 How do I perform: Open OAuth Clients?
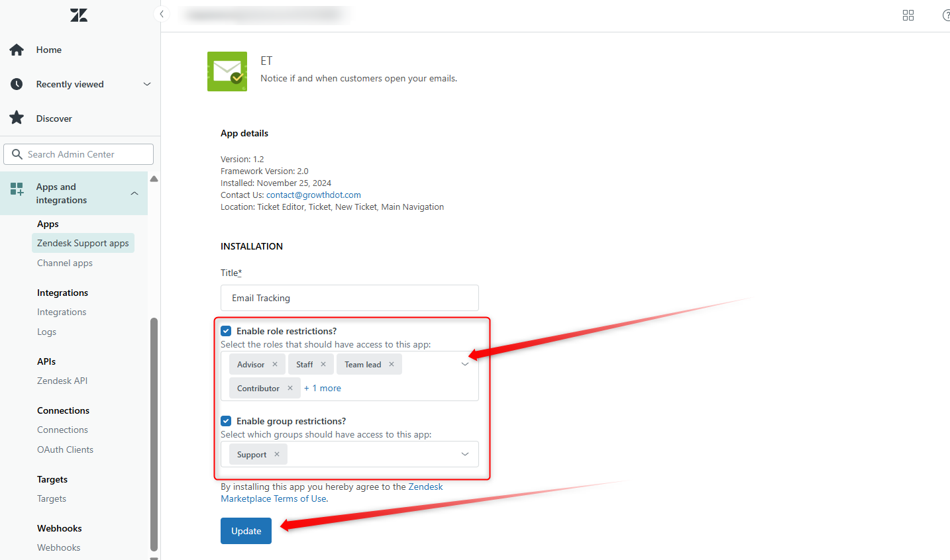coord(65,449)
